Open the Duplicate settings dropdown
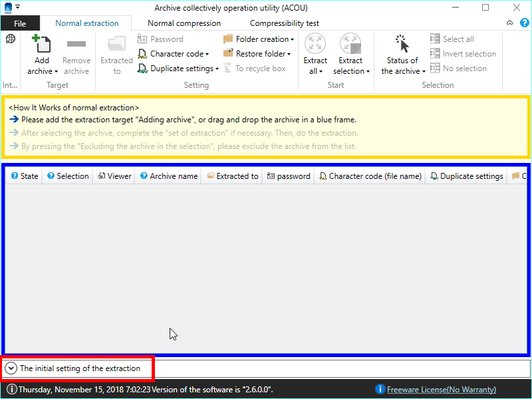Viewport: 532px width, 399px height. pyautogui.click(x=178, y=68)
